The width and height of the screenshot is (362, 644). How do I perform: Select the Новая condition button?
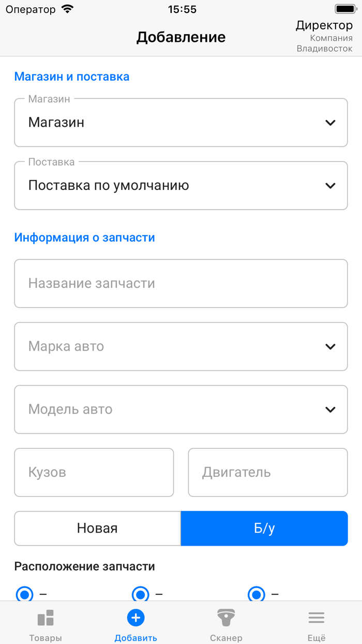[97, 528]
